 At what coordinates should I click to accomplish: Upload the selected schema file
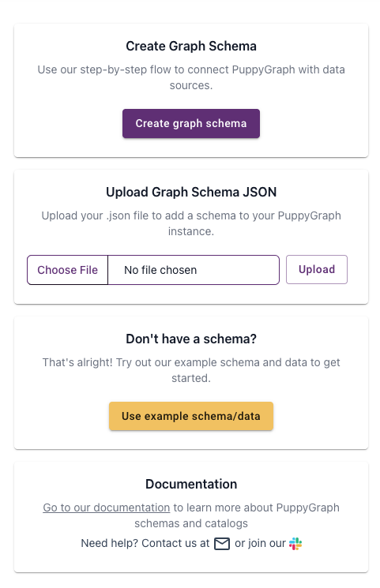pyautogui.click(x=317, y=269)
